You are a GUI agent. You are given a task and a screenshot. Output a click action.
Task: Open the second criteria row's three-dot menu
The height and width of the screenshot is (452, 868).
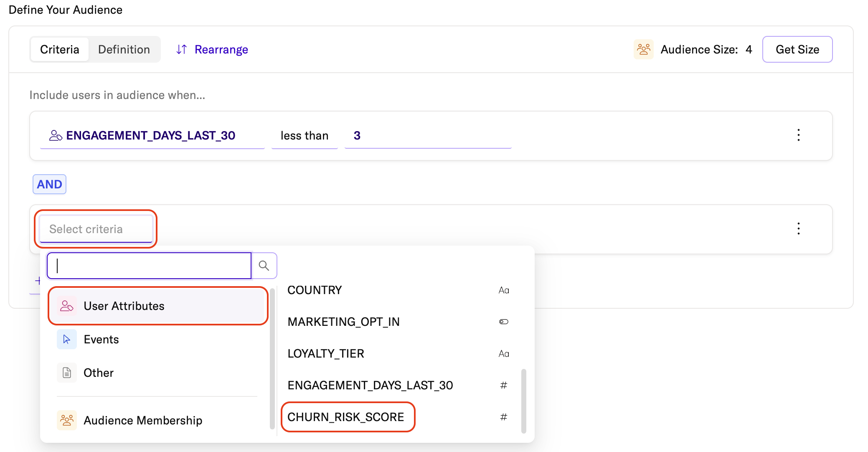point(798,229)
